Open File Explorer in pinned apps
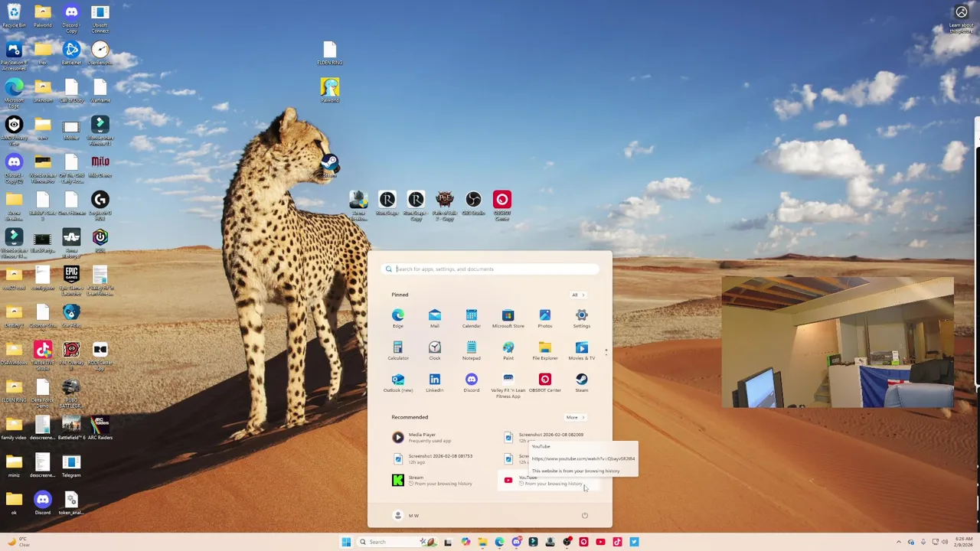980x551 pixels. [x=544, y=350]
